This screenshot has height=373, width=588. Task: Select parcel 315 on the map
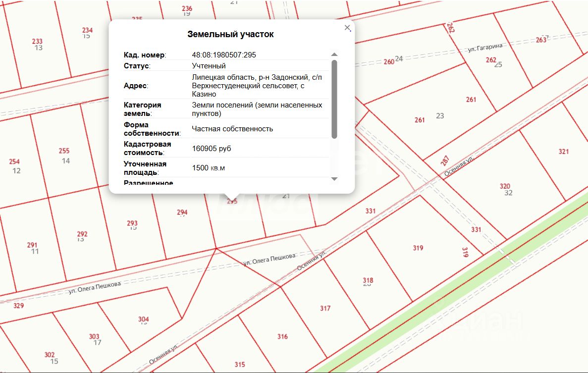(240, 365)
